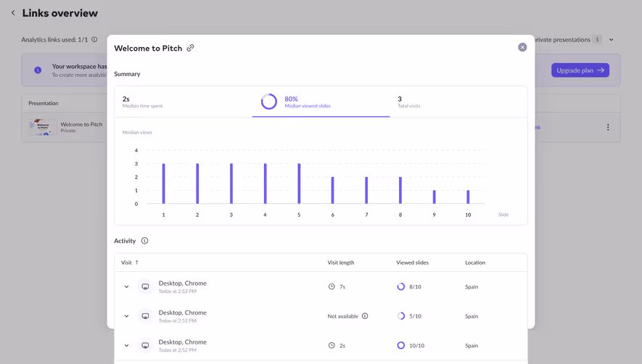Viewport: 642px width, 364px height.
Task: Open info icon next to Not available
Action: pos(365,316)
